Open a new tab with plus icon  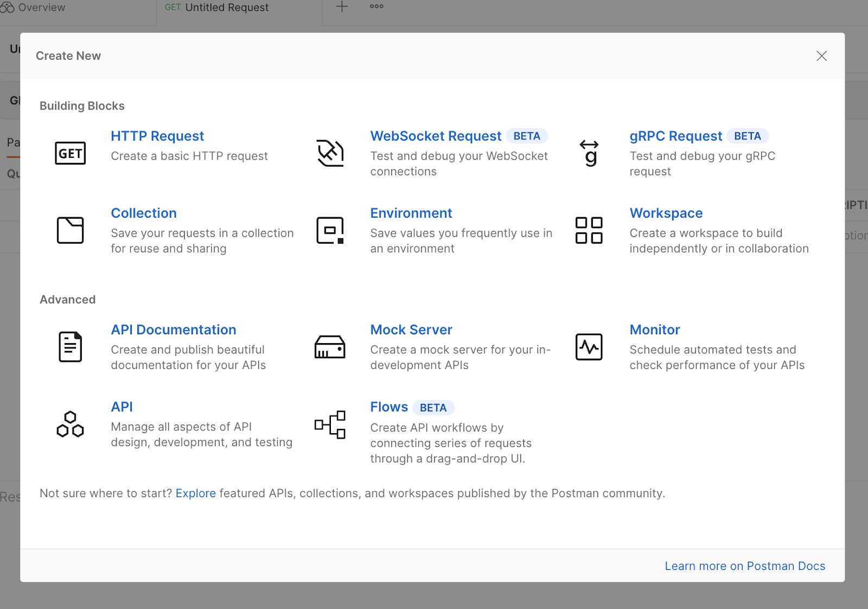(x=342, y=7)
